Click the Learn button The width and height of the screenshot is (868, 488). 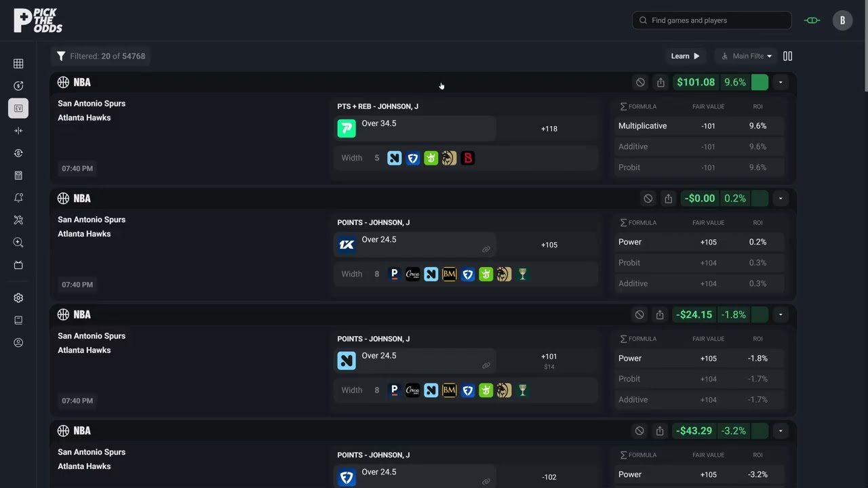(685, 56)
